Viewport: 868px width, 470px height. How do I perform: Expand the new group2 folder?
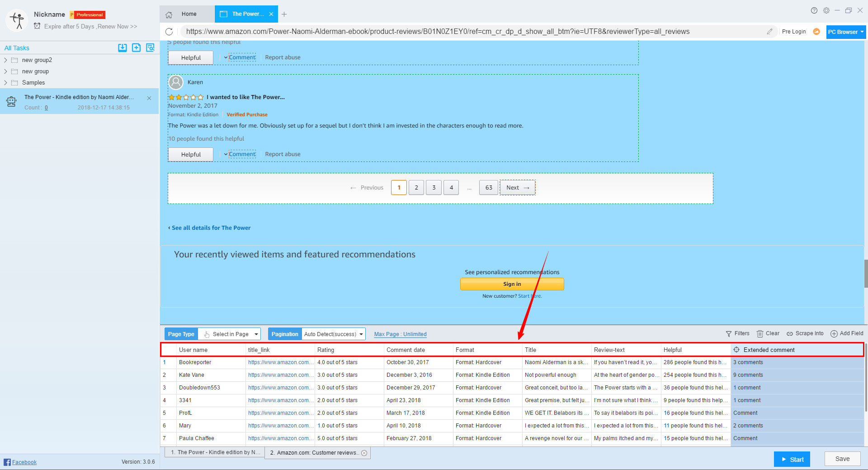point(5,60)
